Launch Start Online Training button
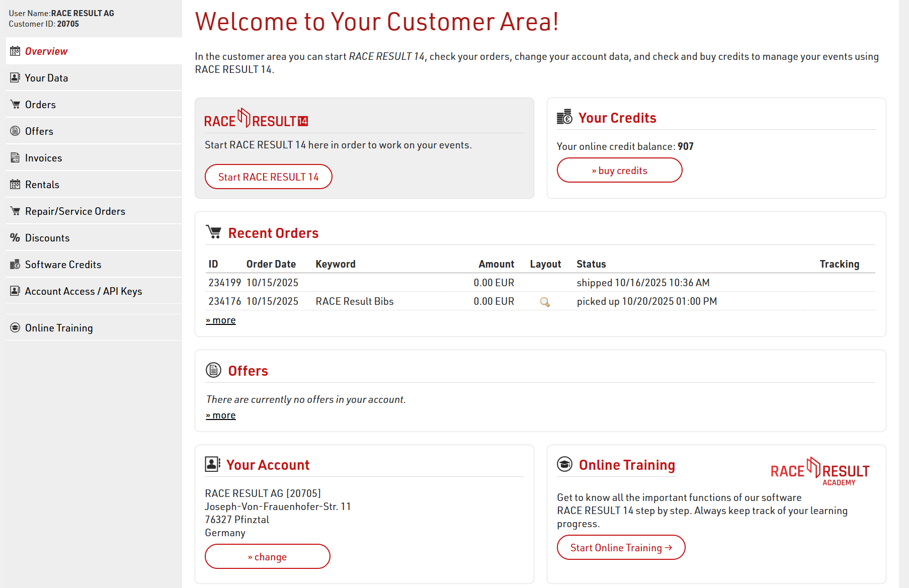 tap(621, 548)
